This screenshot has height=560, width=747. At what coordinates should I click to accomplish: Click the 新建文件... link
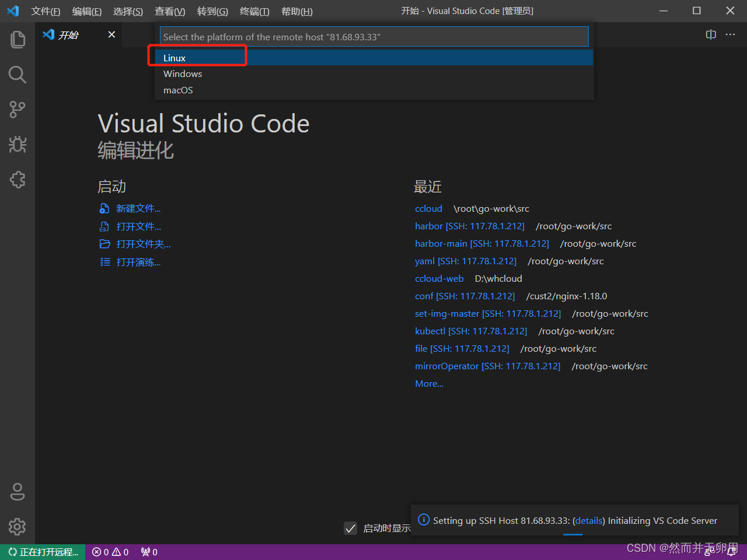point(138,208)
